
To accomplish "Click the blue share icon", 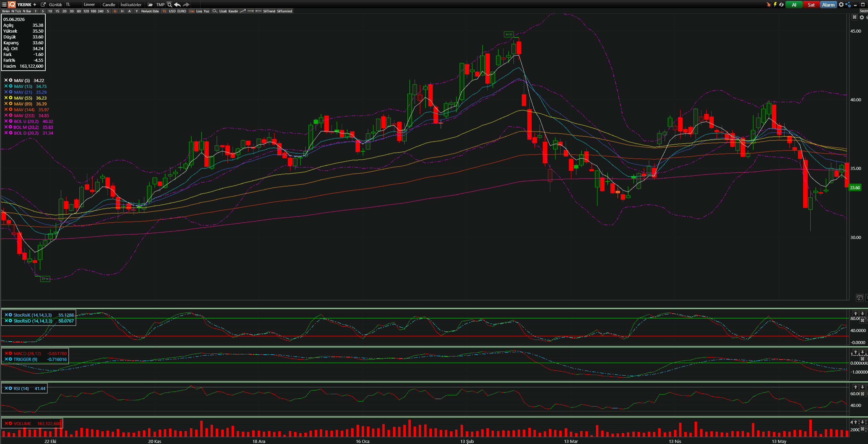I will coord(848,4).
